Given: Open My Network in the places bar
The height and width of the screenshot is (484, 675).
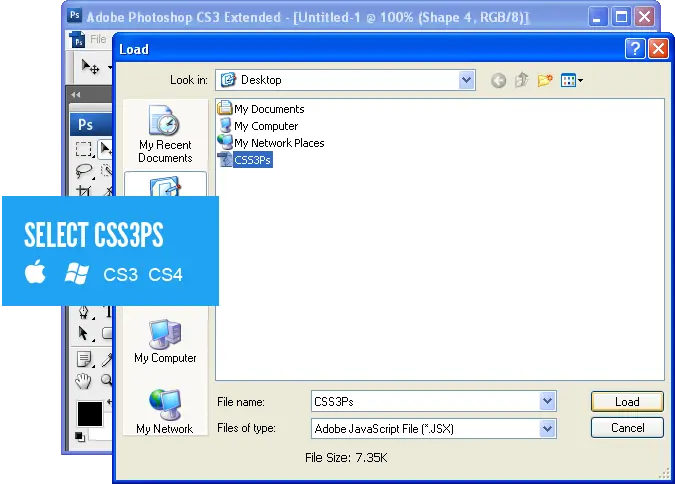Looking at the screenshot, I should [x=165, y=412].
